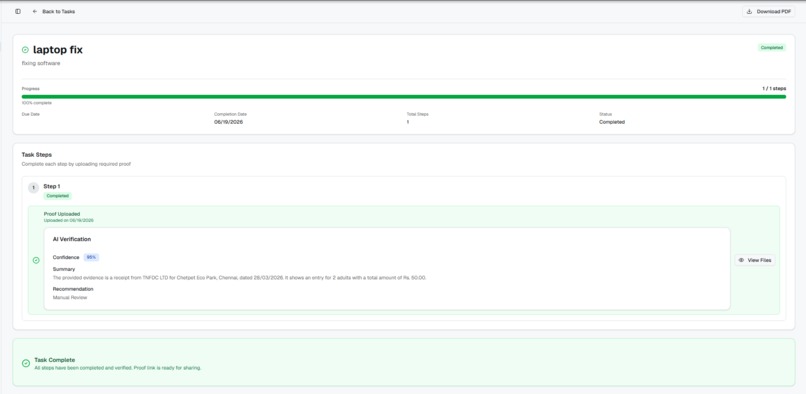Click the green check icon beside laptop fix
This screenshot has height=394, width=806.
pyautogui.click(x=25, y=50)
